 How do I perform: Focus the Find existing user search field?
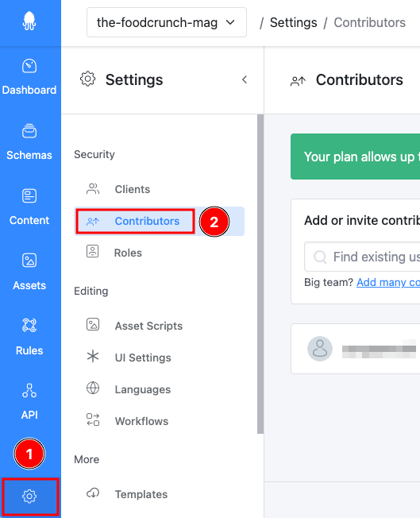tap(362, 257)
